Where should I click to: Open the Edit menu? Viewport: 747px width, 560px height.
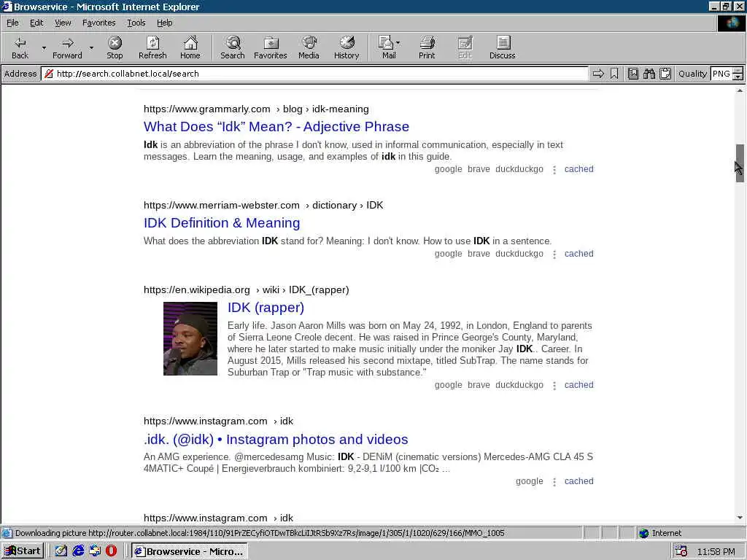[36, 23]
